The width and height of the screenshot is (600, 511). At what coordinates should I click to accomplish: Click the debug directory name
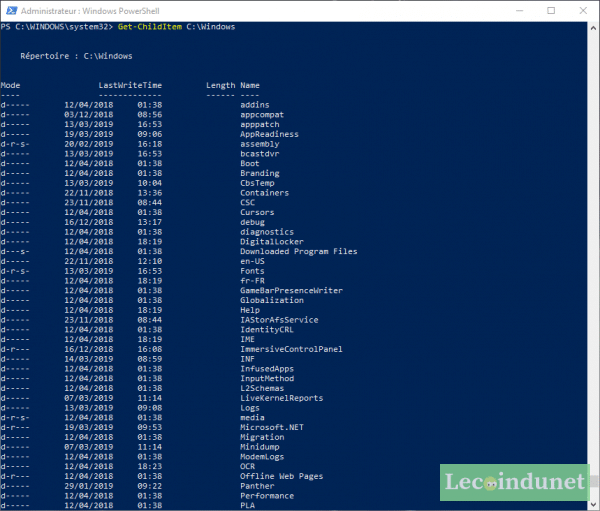pyautogui.click(x=253, y=222)
